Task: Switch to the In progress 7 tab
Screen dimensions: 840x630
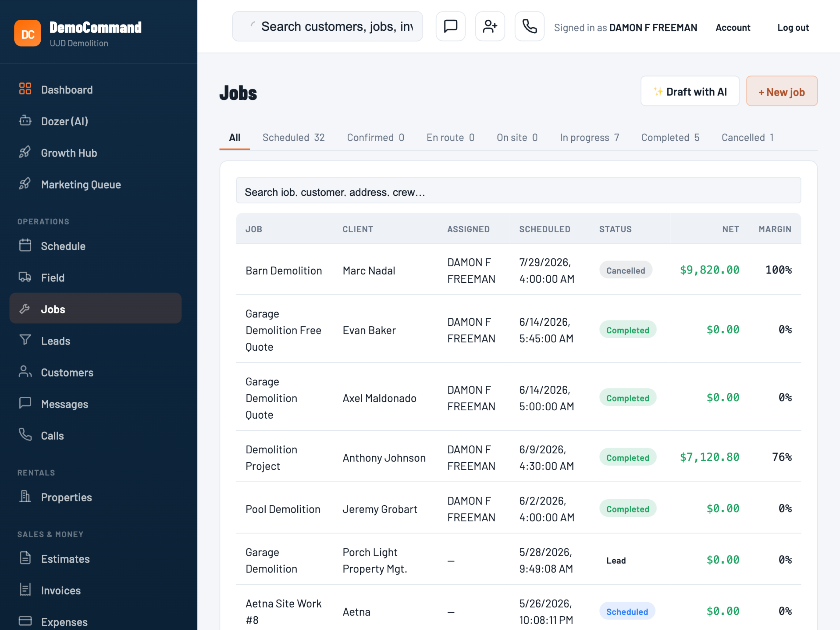Action: [x=589, y=138]
